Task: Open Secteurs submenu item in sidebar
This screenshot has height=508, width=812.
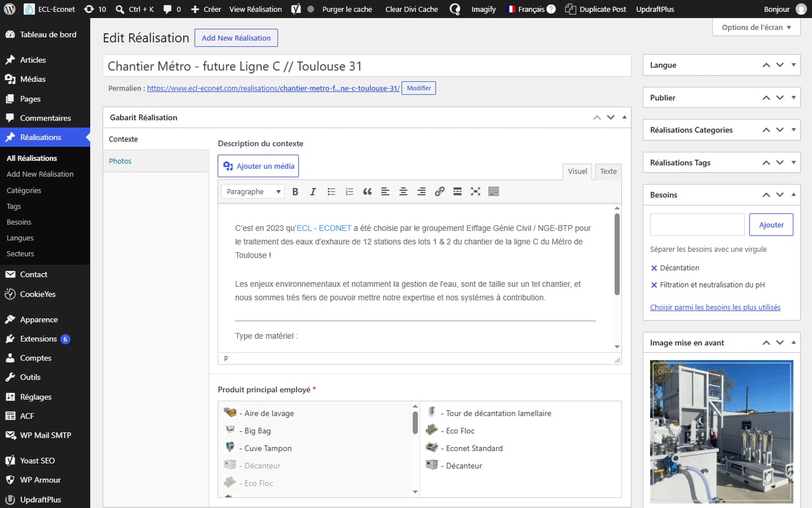Action: pyautogui.click(x=20, y=254)
